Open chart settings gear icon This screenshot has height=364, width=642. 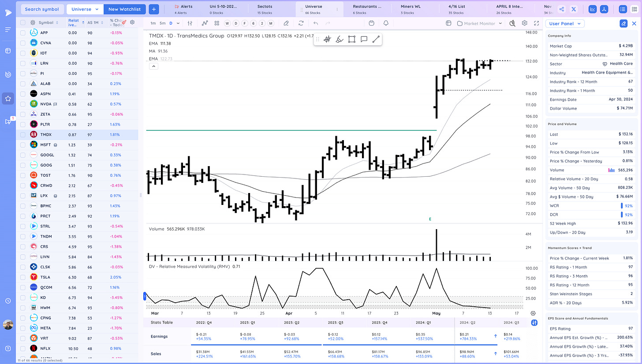tap(525, 23)
